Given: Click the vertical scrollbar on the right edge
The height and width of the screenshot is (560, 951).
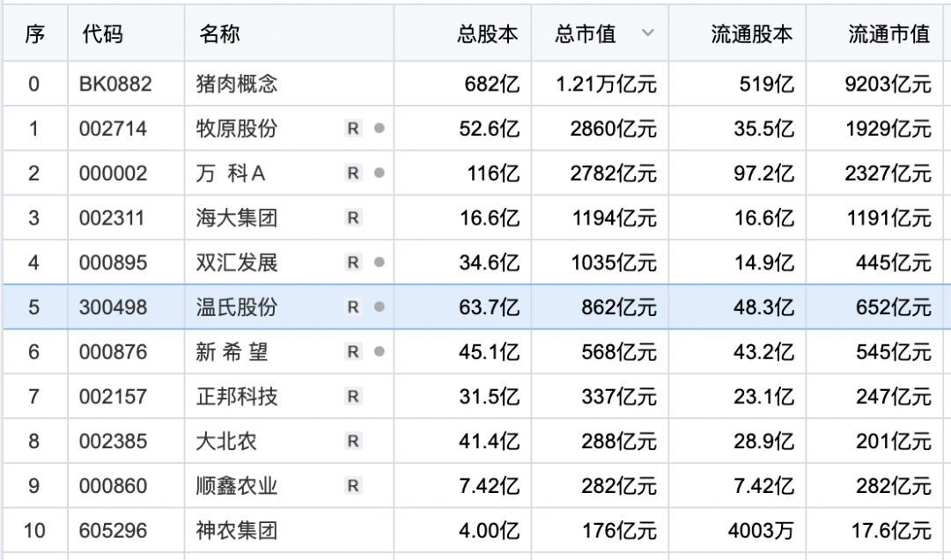Looking at the screenshot, I should point(947,264).
